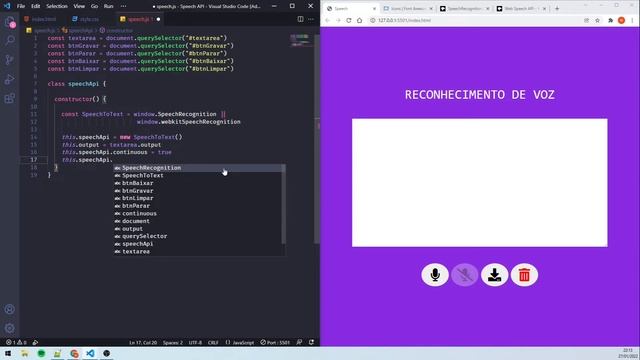Switch to Chrome in the taskbar

tap(74, 353)
